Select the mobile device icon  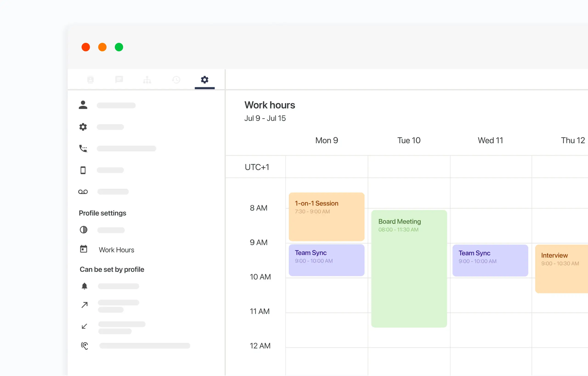pyautogui.click(x=83, y=170)
